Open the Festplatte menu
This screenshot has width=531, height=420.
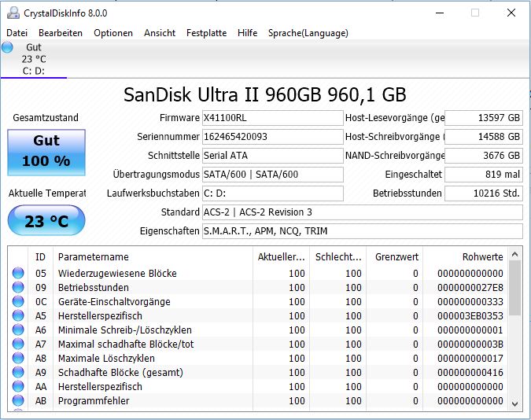tap(207, 33)
